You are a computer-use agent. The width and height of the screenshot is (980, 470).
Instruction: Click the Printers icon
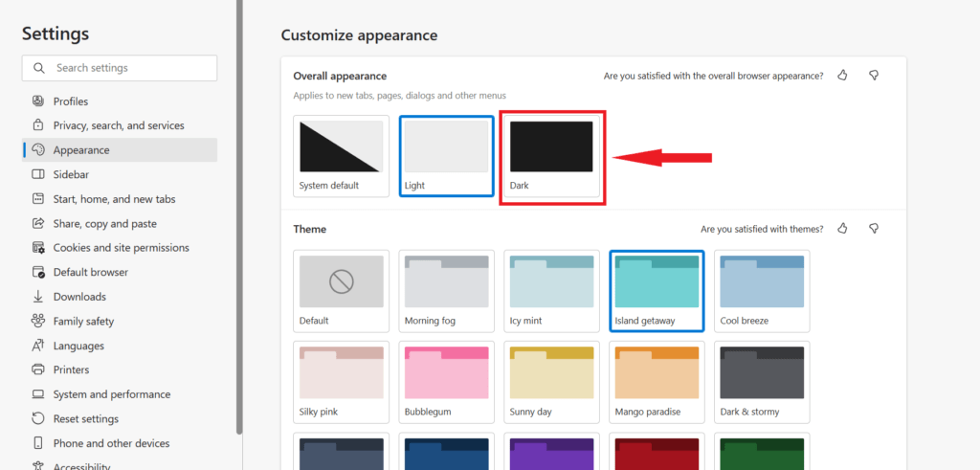[38, 369]
